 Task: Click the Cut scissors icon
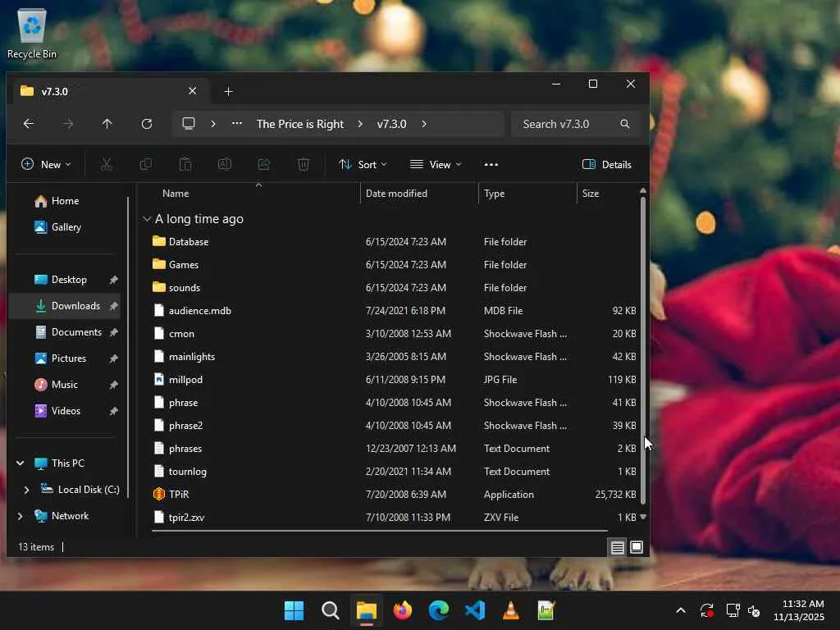click(x=107, y=164)
